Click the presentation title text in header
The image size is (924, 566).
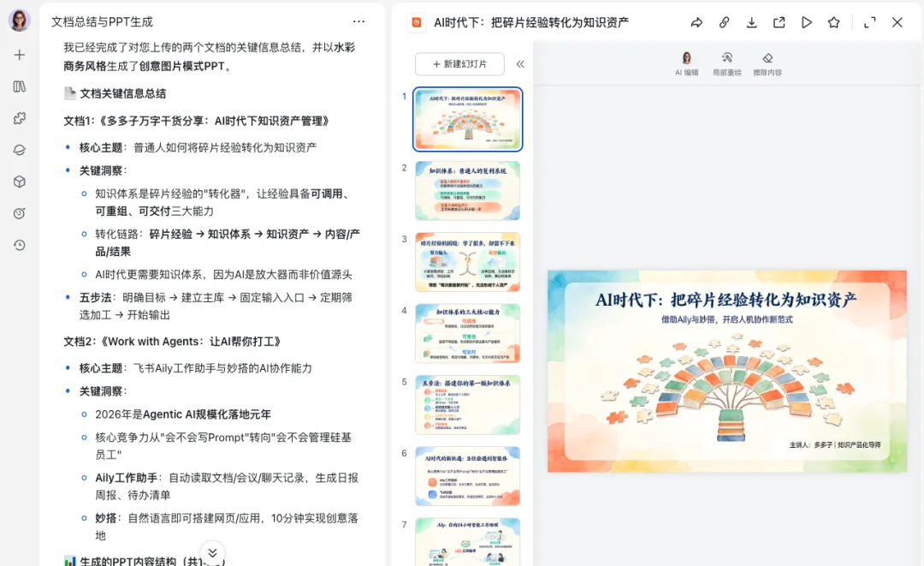point(531,22)
